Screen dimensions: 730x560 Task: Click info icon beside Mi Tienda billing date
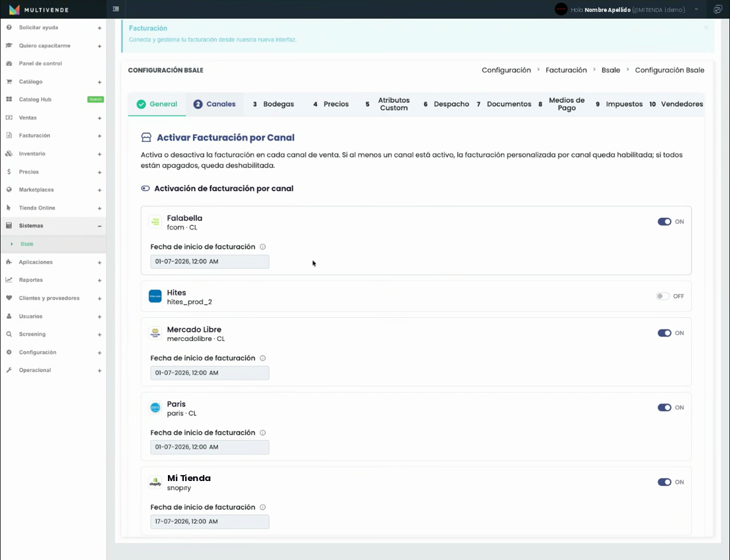tap(263, 507)
